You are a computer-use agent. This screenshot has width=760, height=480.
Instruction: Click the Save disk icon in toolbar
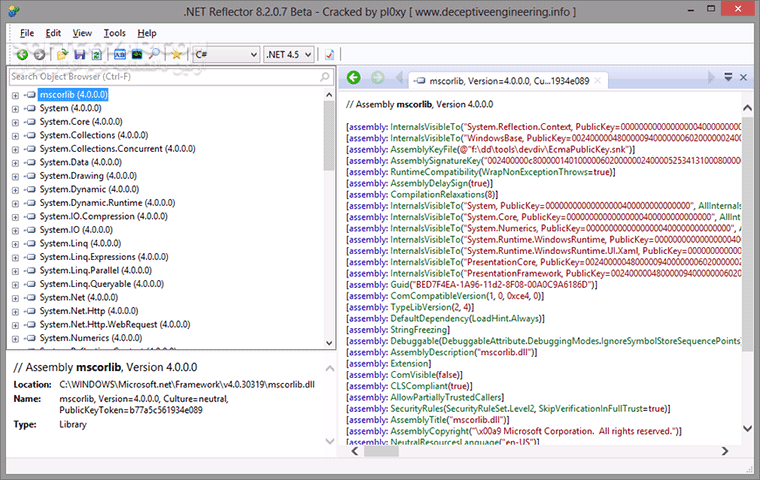point(80,54)
